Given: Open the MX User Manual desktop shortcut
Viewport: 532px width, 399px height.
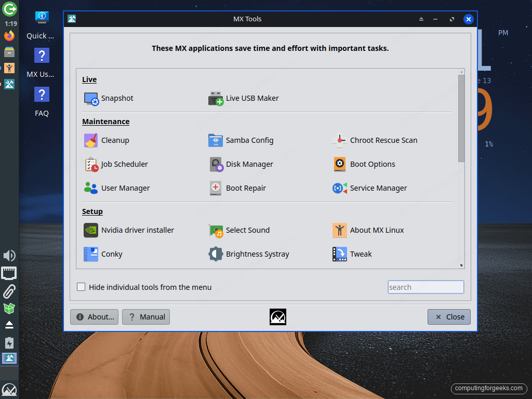Looking at the screenshot, I should click(41, 62).
